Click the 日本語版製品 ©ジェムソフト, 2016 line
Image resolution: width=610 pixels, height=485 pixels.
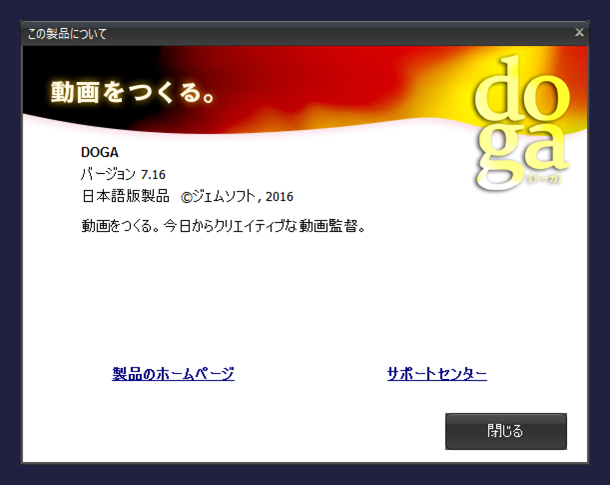pyautogui.click(x=188, y=196)
